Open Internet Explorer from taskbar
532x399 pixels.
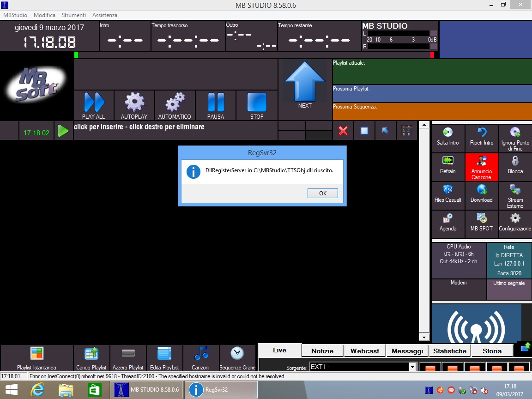37,390
